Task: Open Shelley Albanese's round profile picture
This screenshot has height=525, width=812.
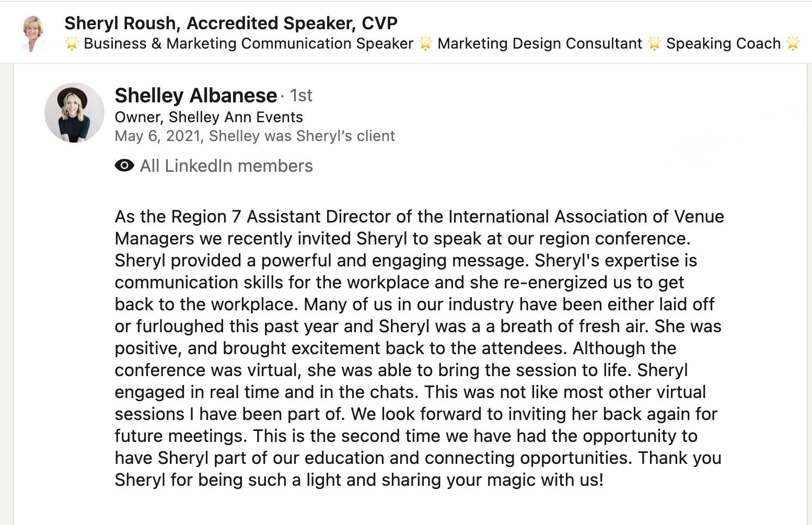Action: coord(74,112)
